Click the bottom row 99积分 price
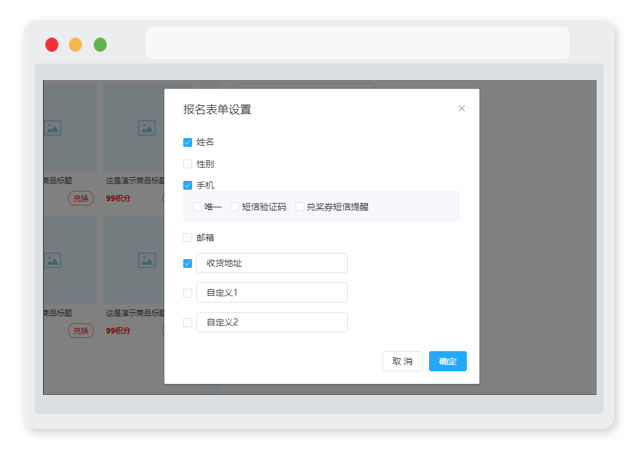 point(118,331)
